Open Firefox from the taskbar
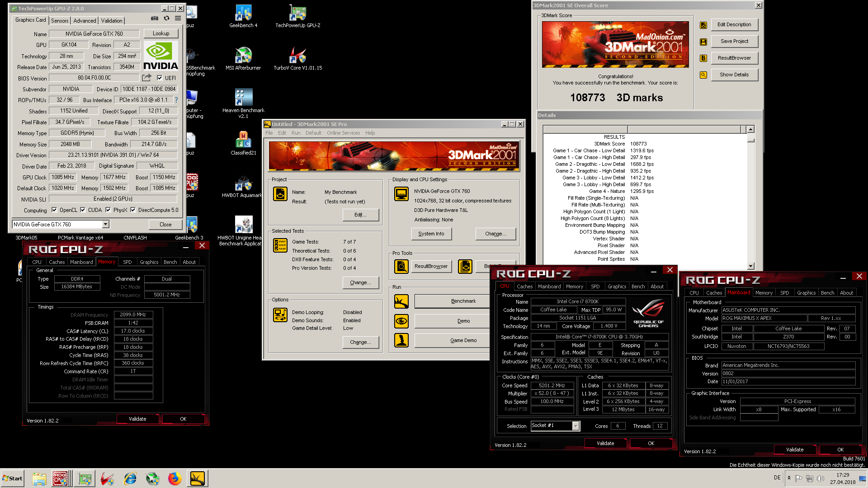 [x=175, y=479]
